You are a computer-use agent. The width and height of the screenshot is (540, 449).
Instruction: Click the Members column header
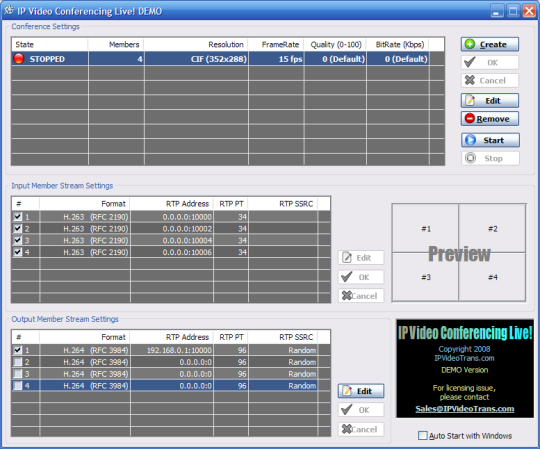(x=116, y=44)
